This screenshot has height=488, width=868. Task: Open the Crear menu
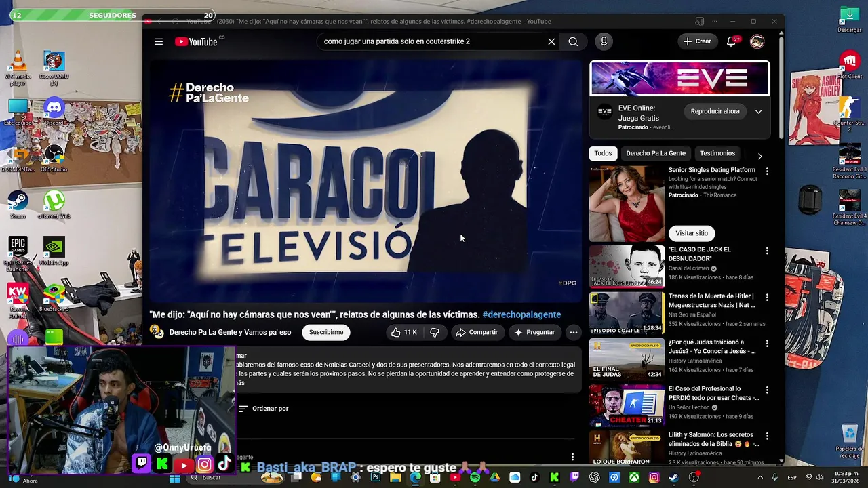tap(697, 41)
